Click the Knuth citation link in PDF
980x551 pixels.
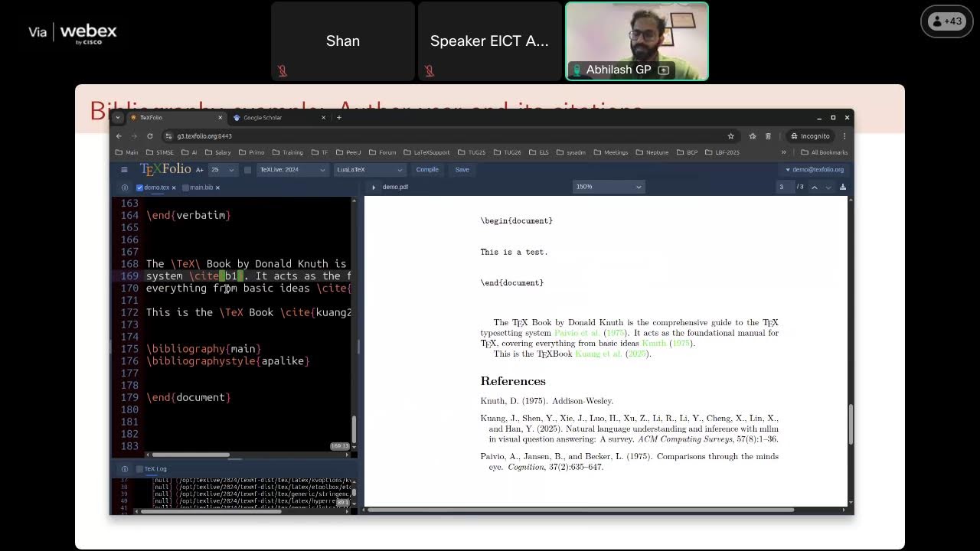[667, 343]
